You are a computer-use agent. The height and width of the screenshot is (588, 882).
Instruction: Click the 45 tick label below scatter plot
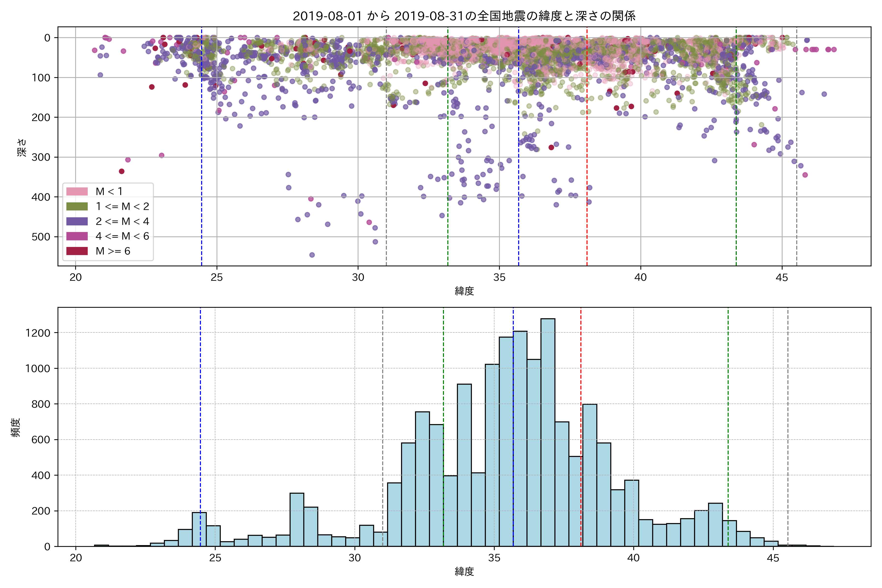[782, 278]
